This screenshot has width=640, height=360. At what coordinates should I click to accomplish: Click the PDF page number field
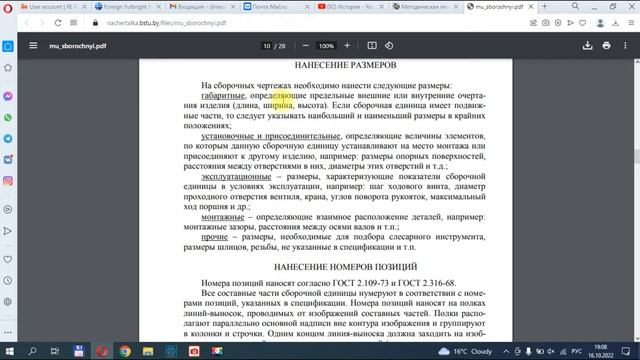click(267, 46)
